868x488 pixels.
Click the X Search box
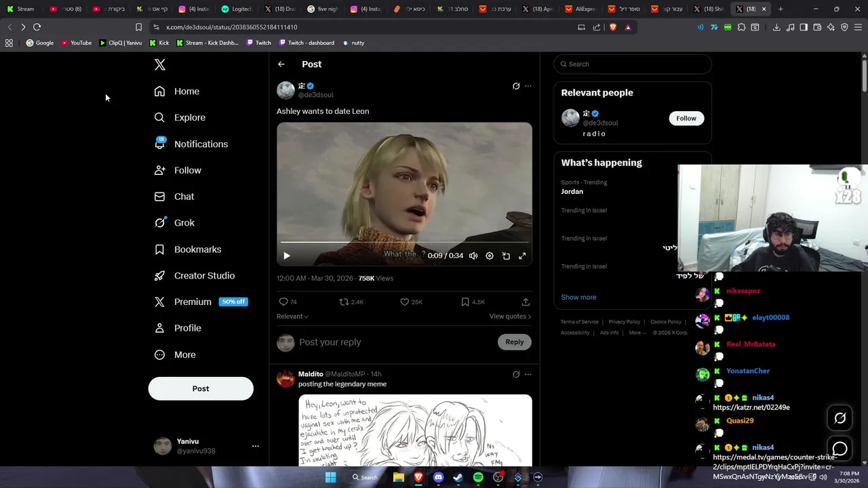point(633,64)
